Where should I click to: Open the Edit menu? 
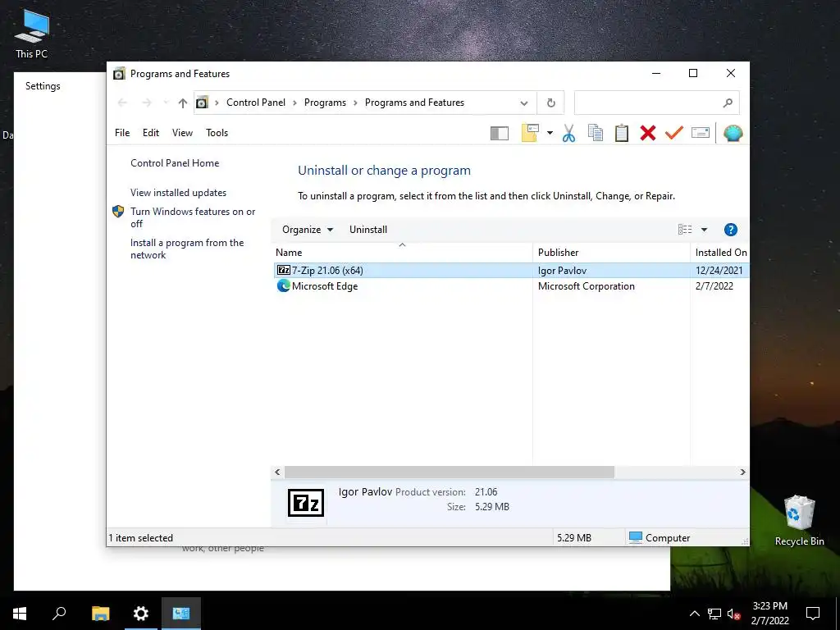(x=151, y=133)
